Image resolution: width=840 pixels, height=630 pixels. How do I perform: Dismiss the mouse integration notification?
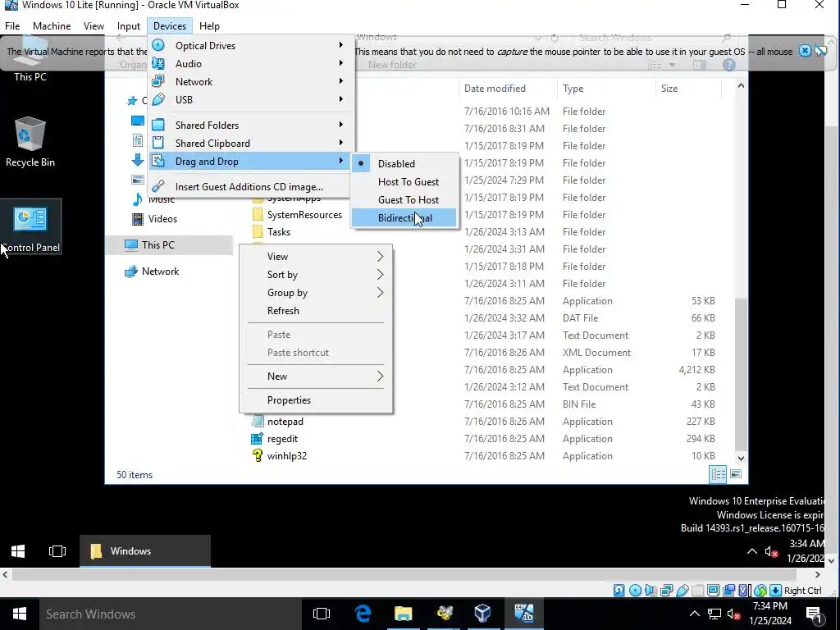point(805,51)
